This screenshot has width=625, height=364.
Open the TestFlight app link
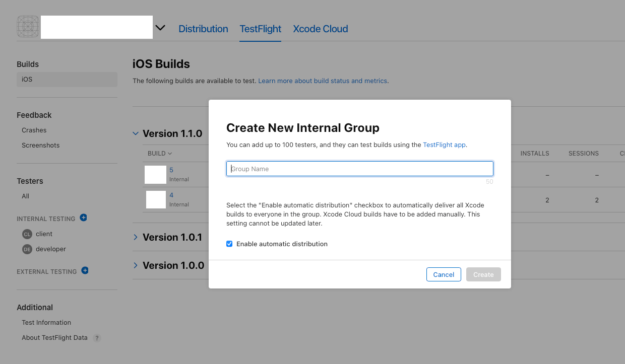[x=444, y=144]
